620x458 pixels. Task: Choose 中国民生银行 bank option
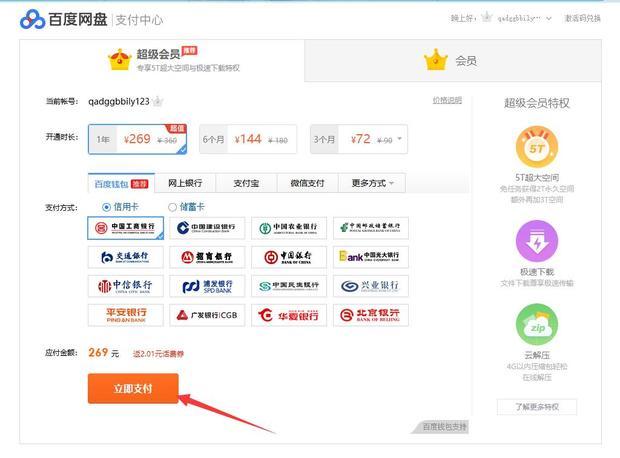click(289, 286)
